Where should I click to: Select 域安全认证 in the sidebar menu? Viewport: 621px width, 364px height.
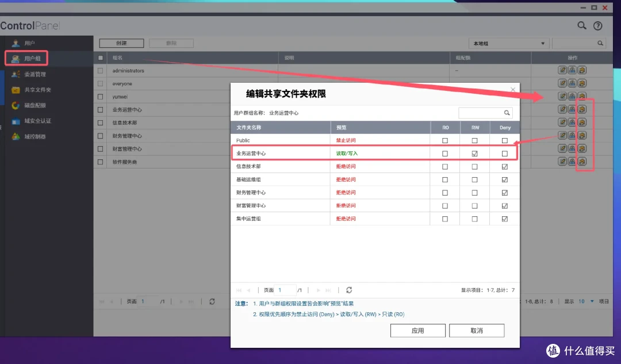37,121
